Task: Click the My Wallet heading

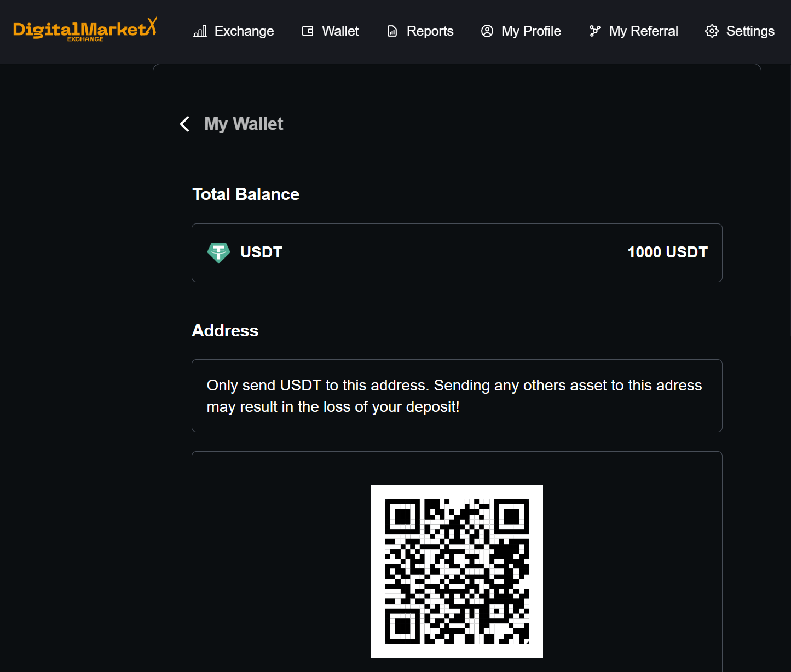Action: (244, 124)
